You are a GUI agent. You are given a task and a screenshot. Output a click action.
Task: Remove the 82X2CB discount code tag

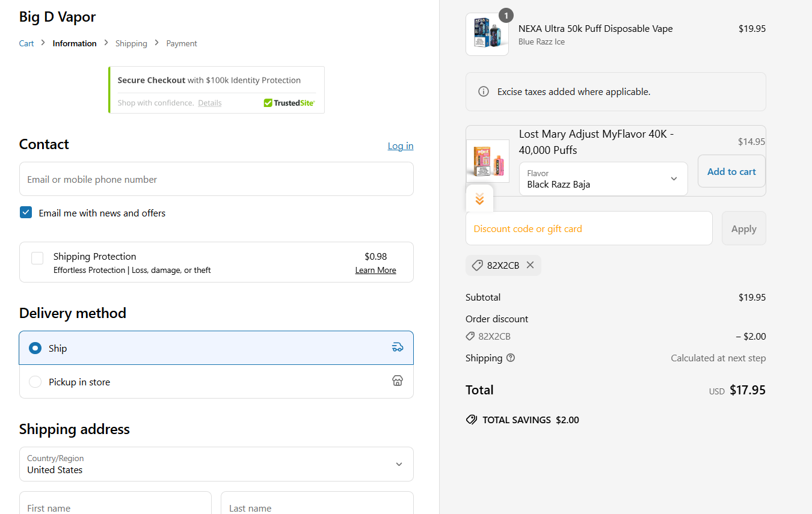[x=530, y=265]
